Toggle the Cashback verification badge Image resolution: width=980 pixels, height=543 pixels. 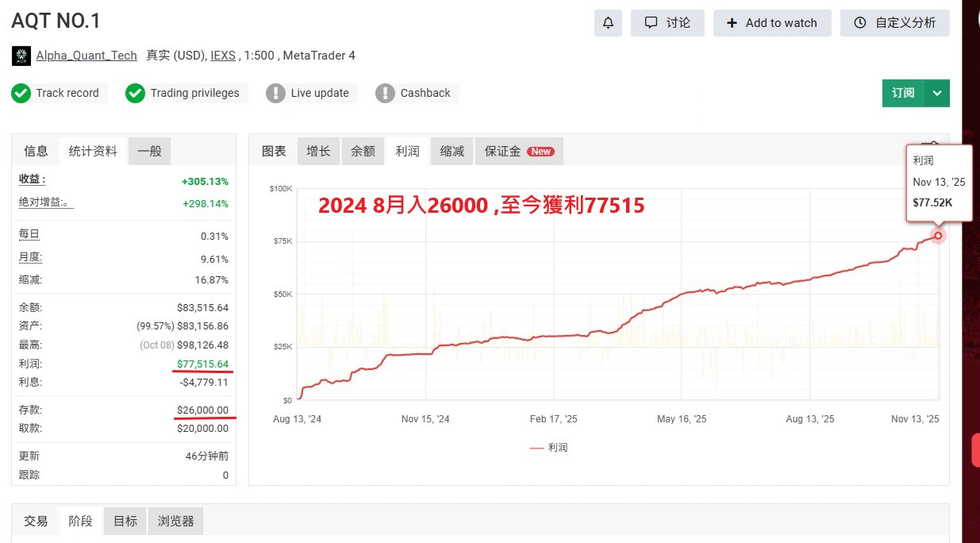(x=386, y=93)
